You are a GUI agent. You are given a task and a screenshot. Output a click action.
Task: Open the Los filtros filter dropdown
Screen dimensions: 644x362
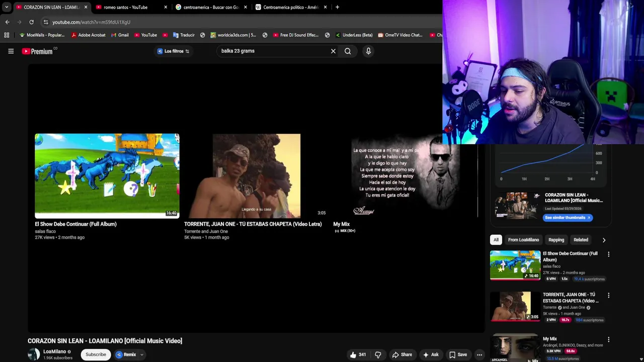pos(173,51)
